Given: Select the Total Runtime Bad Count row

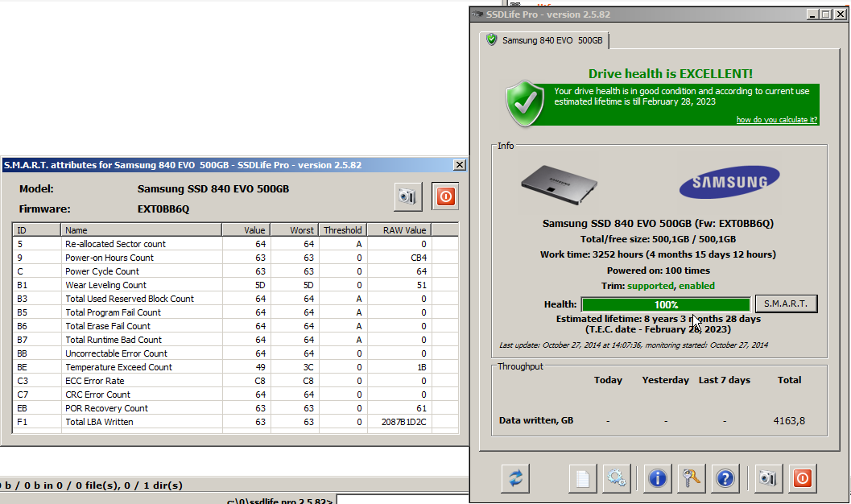Looking at the screenshot, I should (x=236, y=340).
